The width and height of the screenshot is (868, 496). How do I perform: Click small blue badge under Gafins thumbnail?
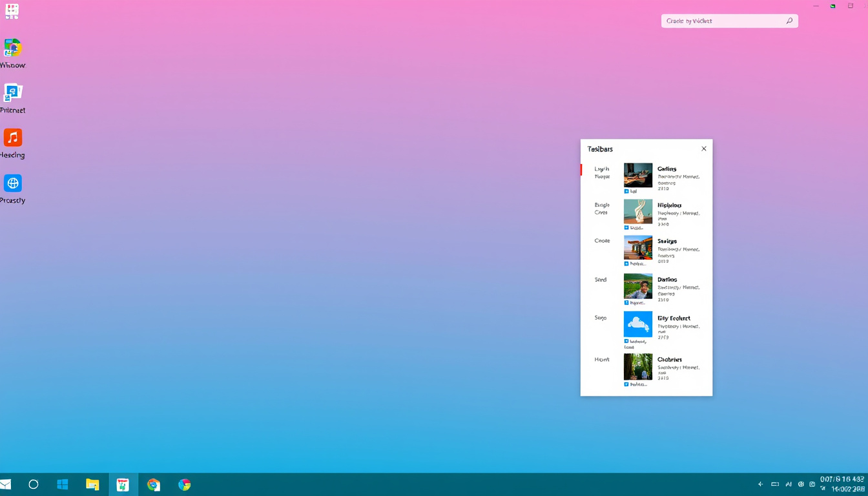click(x=626, y=191)
